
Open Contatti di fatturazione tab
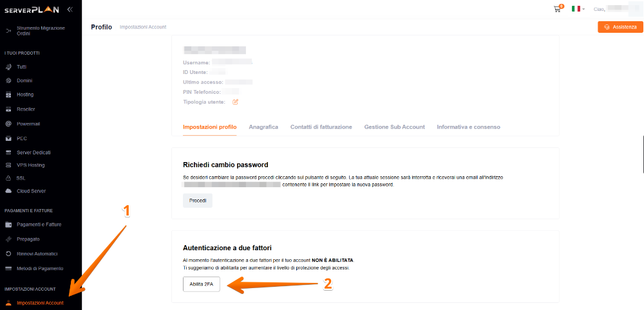pyautogui.click(x=321, y=127)
